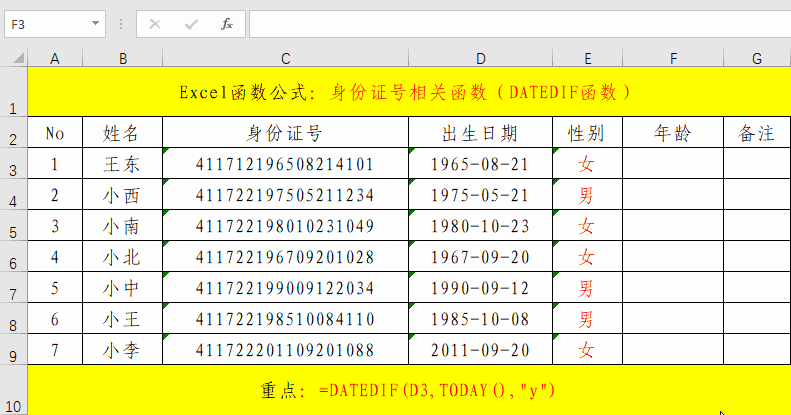
Task: Click the 'No' header cell
Action: (55, 133)
